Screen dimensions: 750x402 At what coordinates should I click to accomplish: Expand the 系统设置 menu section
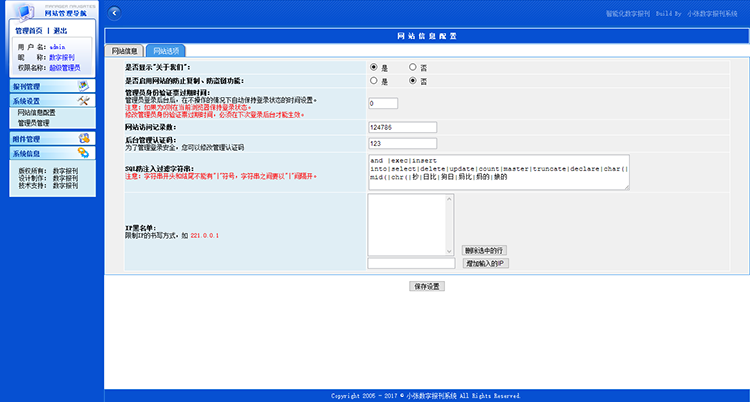pos(52,100)
